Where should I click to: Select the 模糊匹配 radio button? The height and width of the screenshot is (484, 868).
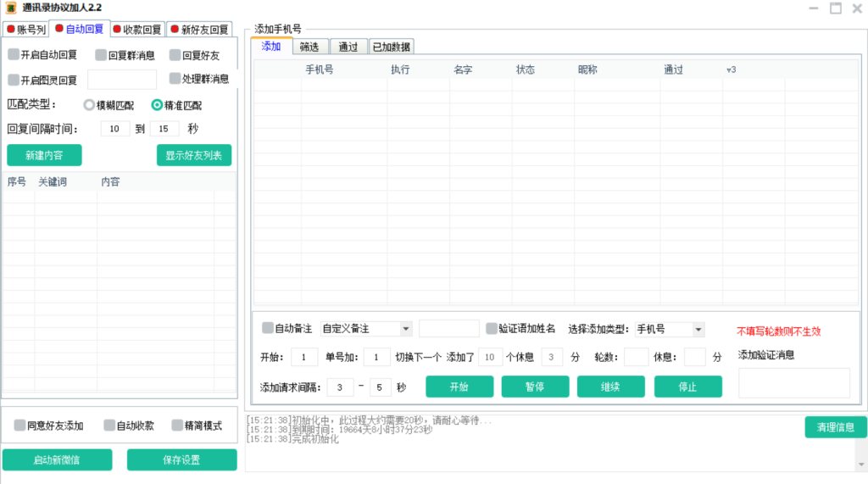pos(89,106)
